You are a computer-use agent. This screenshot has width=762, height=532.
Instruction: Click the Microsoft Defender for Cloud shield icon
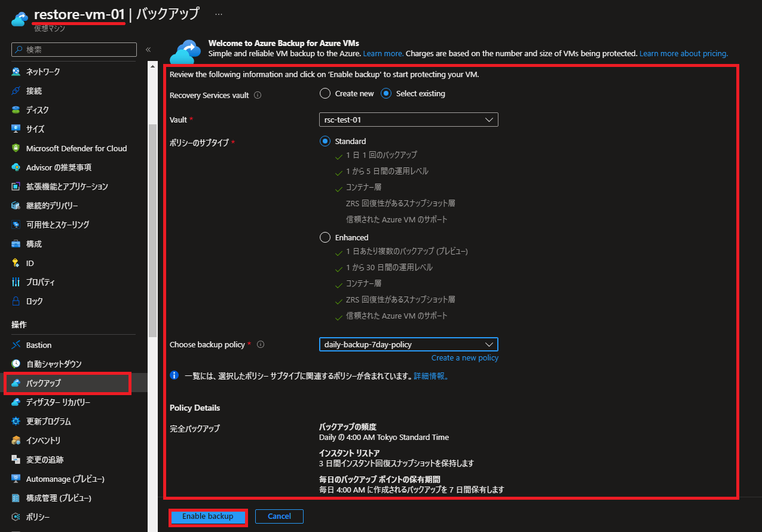[16, 148]
